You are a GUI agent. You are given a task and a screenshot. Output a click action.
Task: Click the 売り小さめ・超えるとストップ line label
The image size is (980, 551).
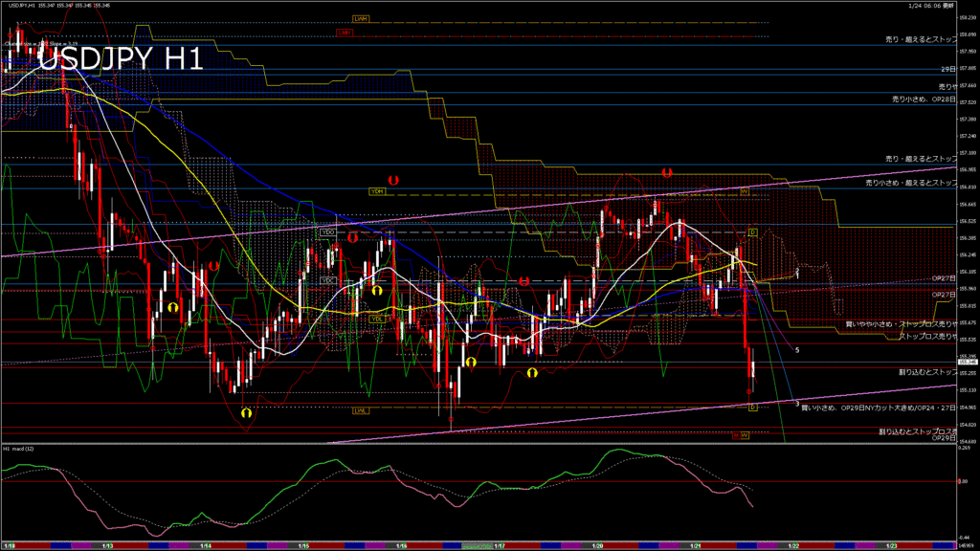tap(911, 183)
